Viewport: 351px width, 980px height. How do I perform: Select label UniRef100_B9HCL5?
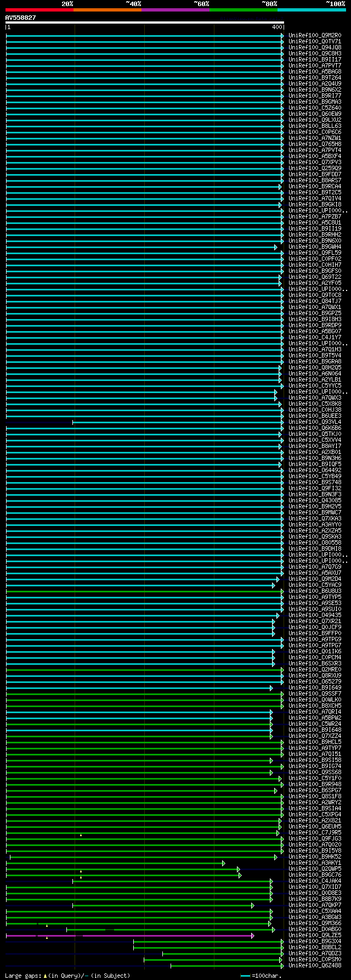click(x=315, y=742)
